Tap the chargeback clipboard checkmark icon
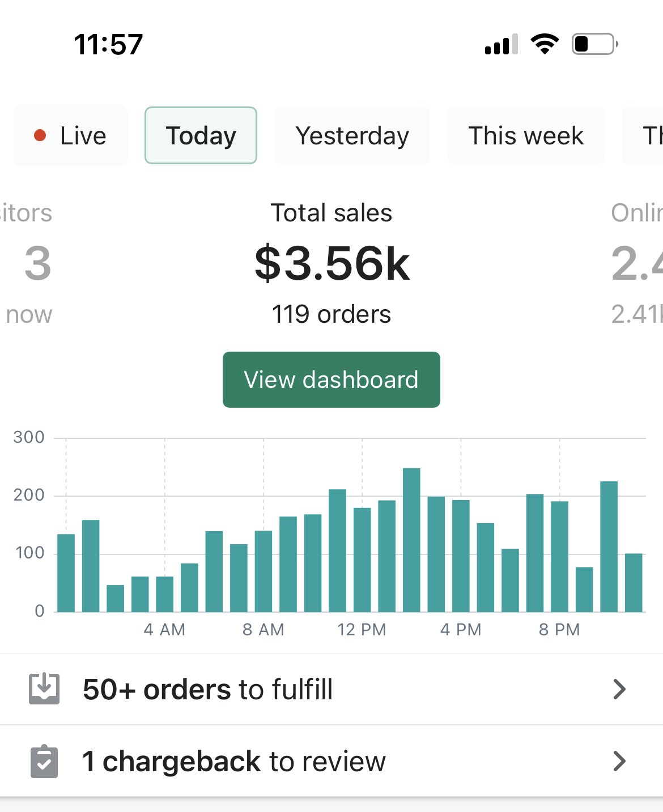This screenshot has height=812, width=663. click(x=44, y=761)
